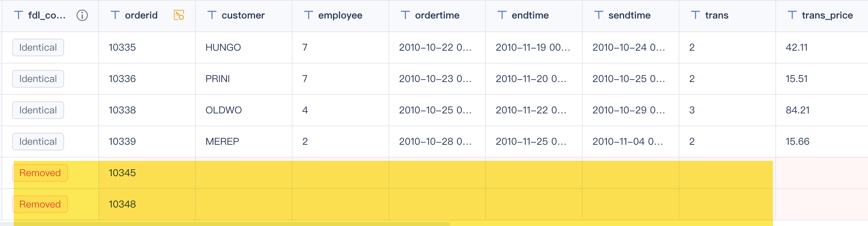Image resolution: width=868 pixels, height=226 pixels.
Task: Click the Identical tag for order 10339
Action: click(x=38, y=142)
